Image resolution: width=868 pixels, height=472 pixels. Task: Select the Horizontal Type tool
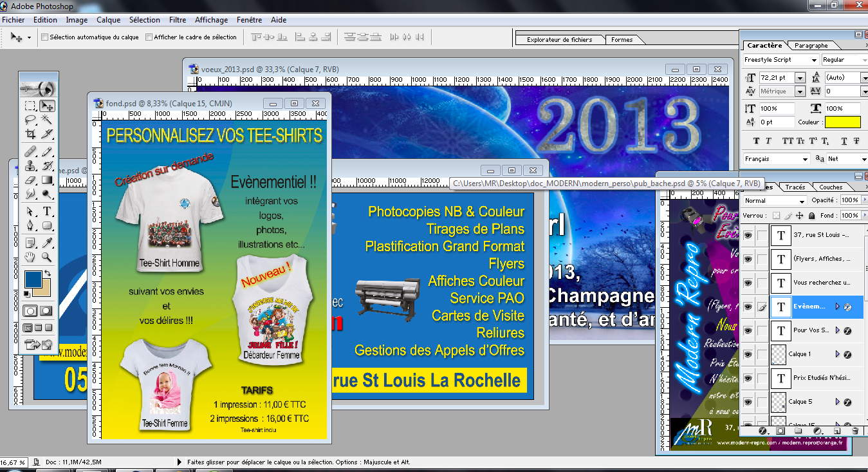[47, 212]
